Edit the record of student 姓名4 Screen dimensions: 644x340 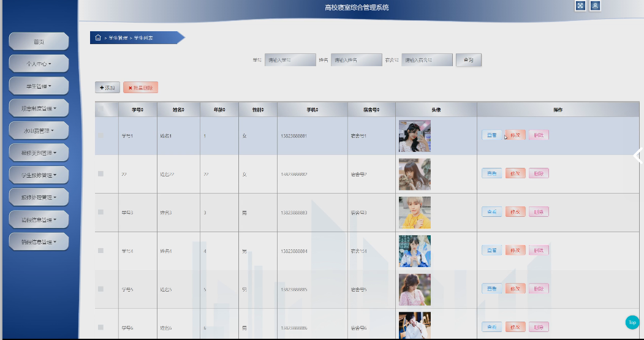pyautogui.click(x=515, y=250)
